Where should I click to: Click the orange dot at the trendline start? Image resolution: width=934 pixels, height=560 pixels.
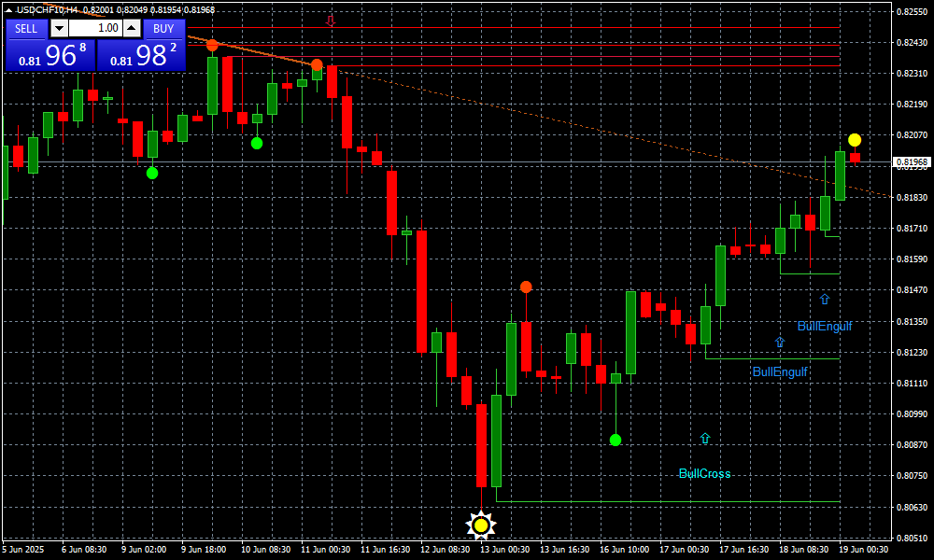click(x=212, y=45)
